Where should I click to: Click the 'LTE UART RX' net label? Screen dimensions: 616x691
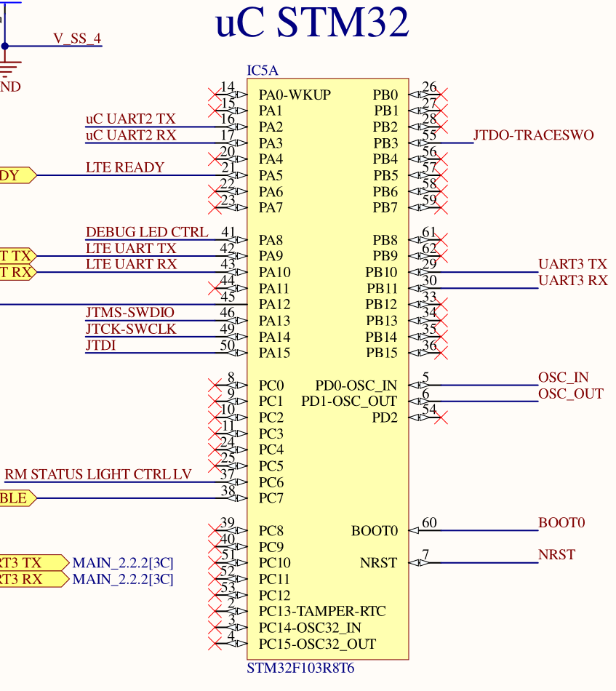pos(132,265)
